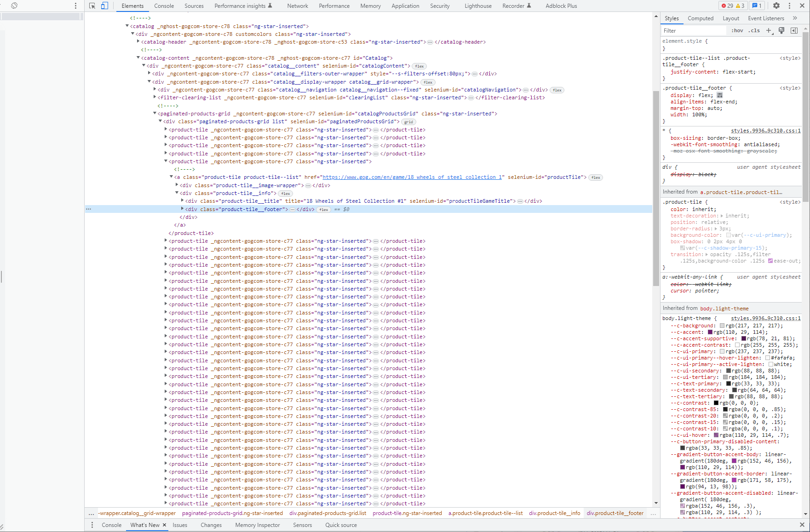This screenshot has height=532, width=810.
Task: Open drawer three-dot menu beside Console
Action: (x=92, y=525)
